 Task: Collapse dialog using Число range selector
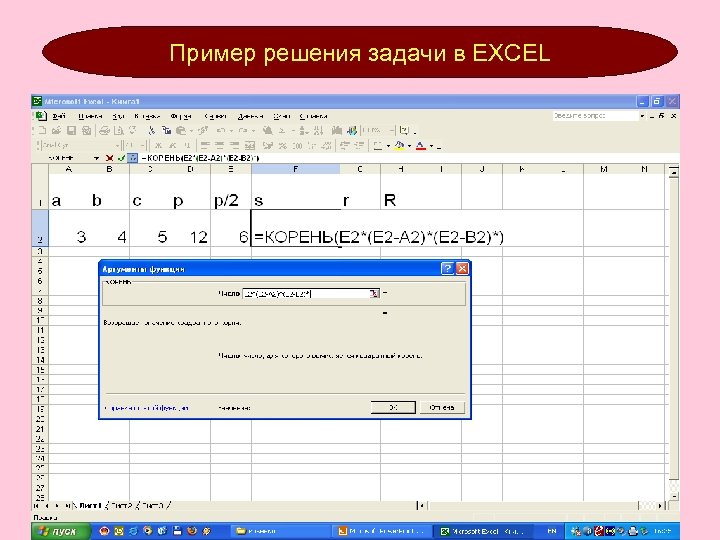(374, 293)
